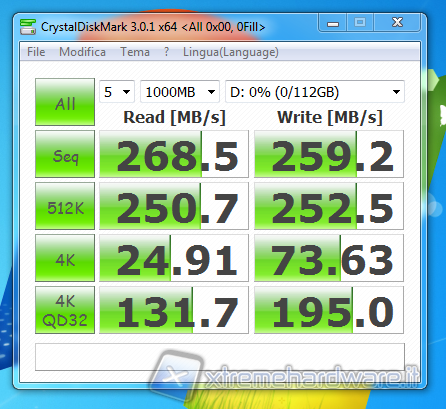
Task: Click the Seq write result 259.2
Action: pos(329,154)
